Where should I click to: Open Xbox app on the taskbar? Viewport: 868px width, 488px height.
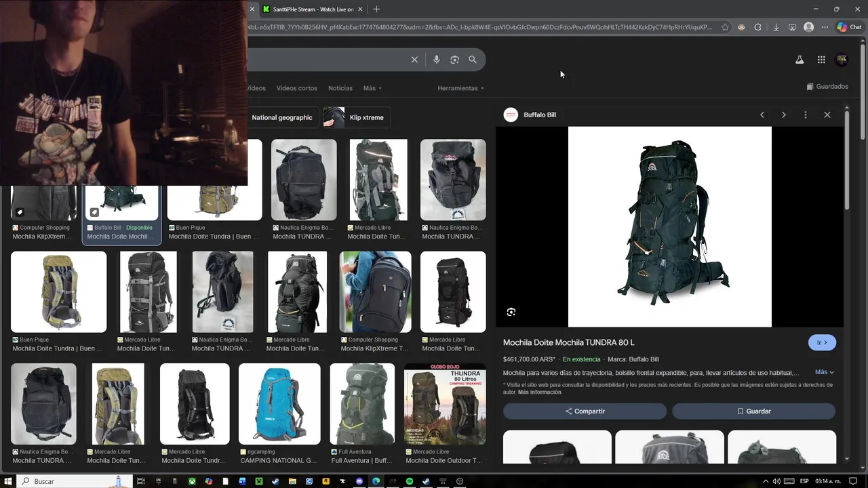tap(192, 481)
